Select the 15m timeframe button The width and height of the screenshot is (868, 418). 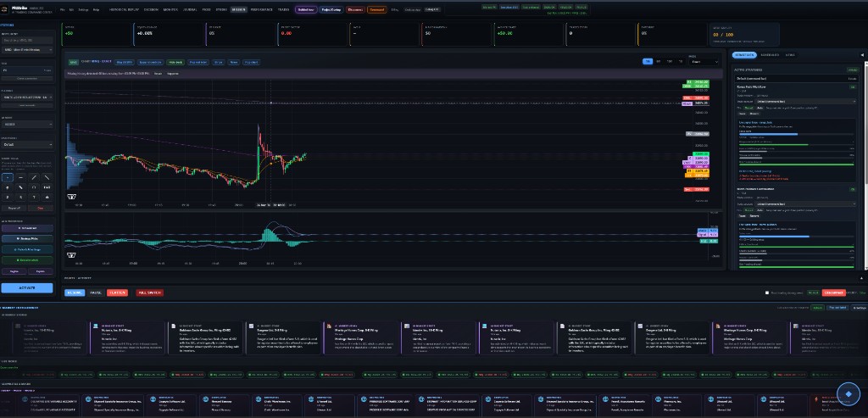pyautogui.click(x=670, y=61)
